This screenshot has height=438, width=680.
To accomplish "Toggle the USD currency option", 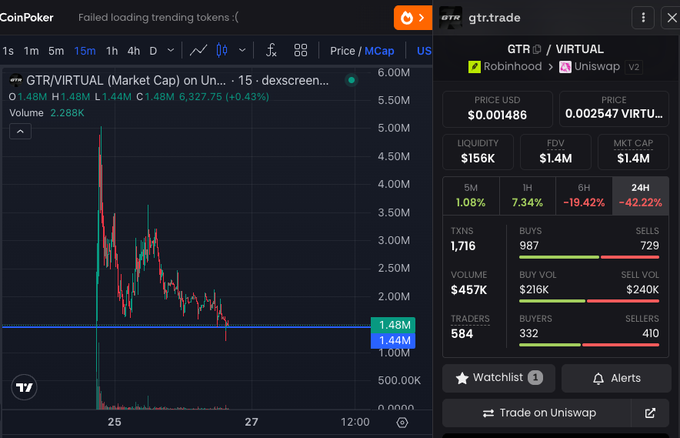I will tap(424, 51).
